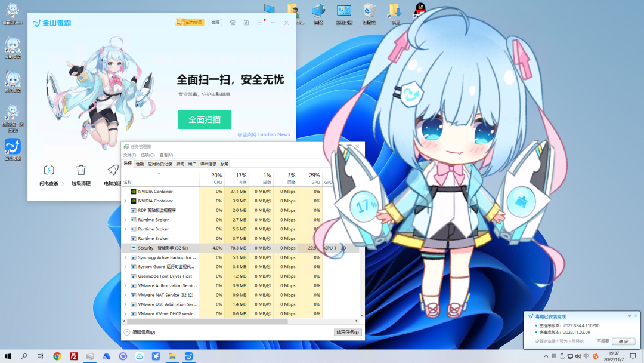644x363 pixels.
Task: Expand the System Guard process row
Action: click(x=125, y=267)
